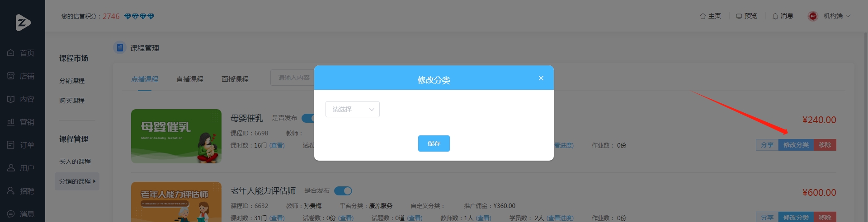The width and height of the screenshot is (868, 222).
Task: View 课时数 16门 for 母婴催乳
Action: (x=277, y=145)
